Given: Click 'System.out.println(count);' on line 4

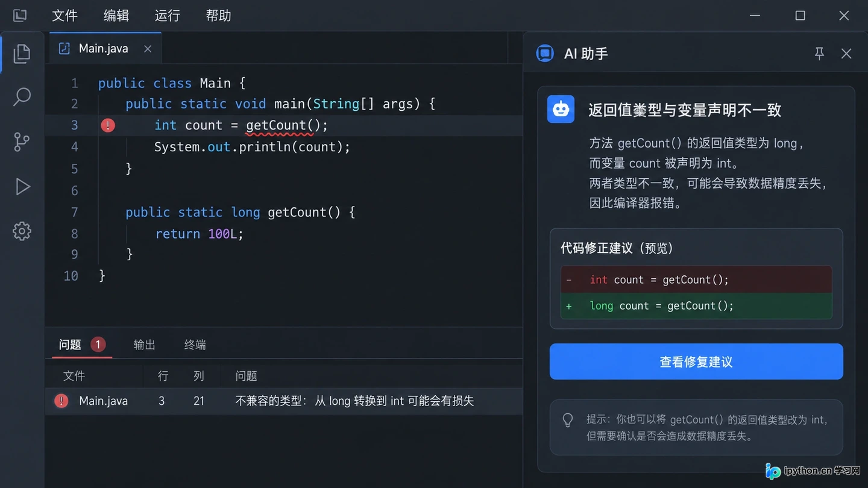Looking at the screenshot, I should click(252, 147).
